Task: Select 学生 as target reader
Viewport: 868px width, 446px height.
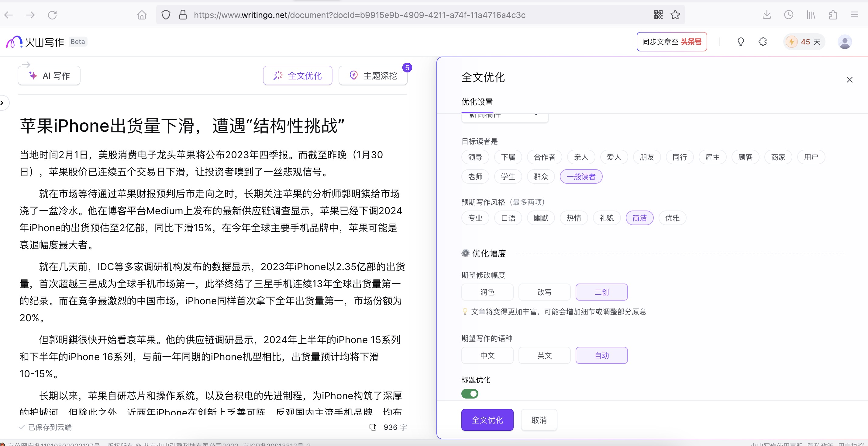Action: (508, 176)
